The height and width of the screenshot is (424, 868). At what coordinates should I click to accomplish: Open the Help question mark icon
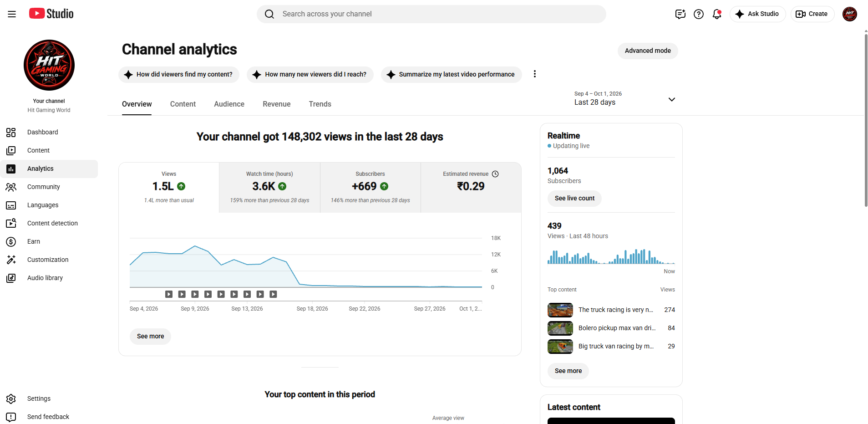tap(698, 14)
